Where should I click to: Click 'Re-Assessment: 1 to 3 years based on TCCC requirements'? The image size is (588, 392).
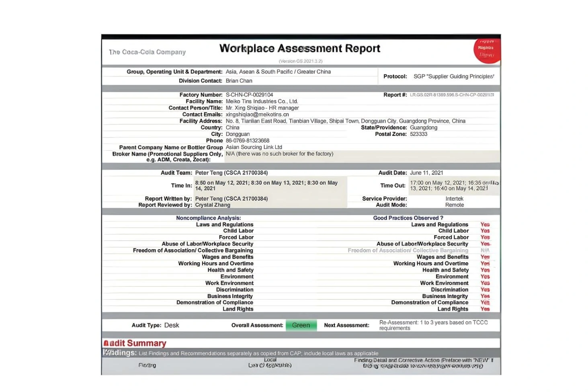[x=434, y=325]
